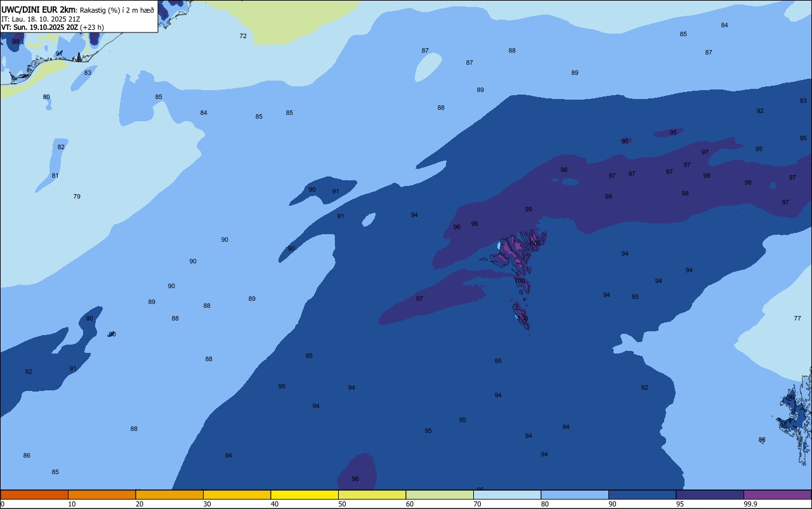Click the 95–99.9 indigo legend swatch
Image resolution: width=812 pixels, height=509 pixels.
pyautogui.click(x=710, y=494)
